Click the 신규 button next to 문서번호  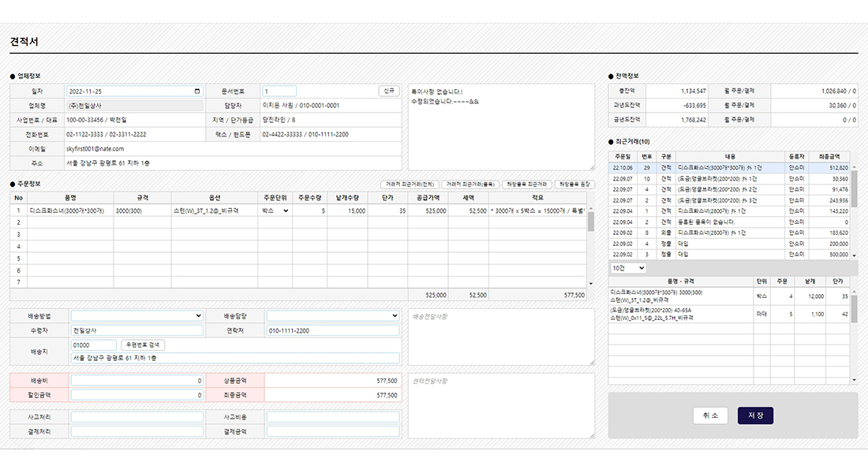click(389, 91)
